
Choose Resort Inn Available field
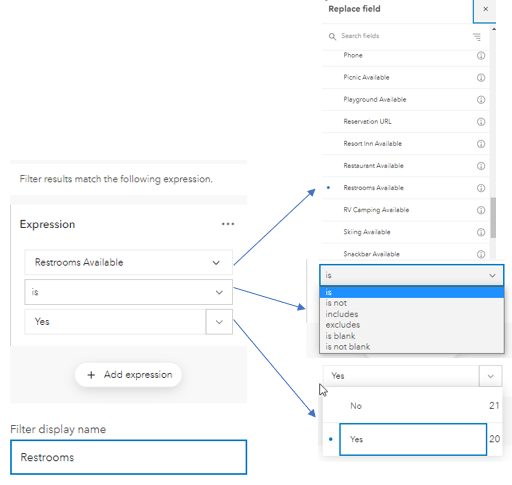coord(406,144)
